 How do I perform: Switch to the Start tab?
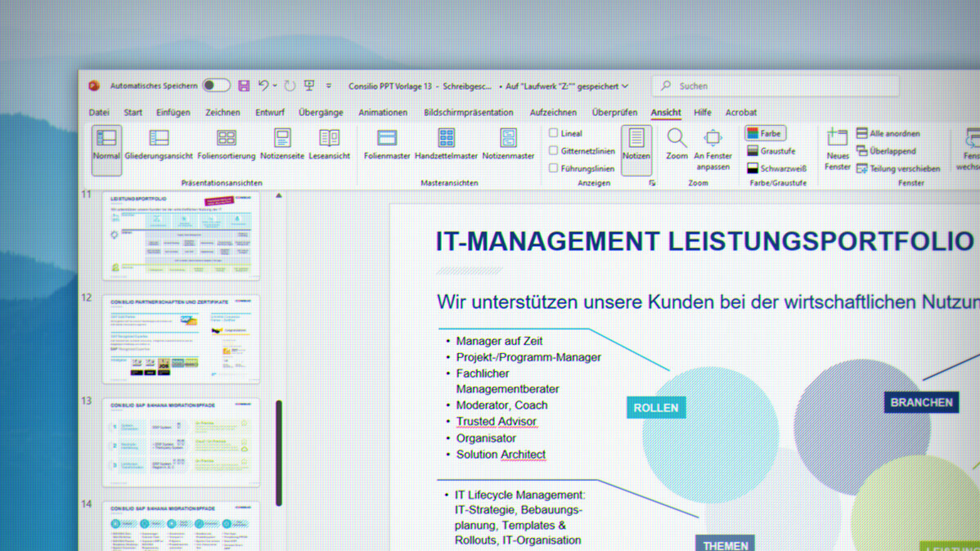[133, 113]
